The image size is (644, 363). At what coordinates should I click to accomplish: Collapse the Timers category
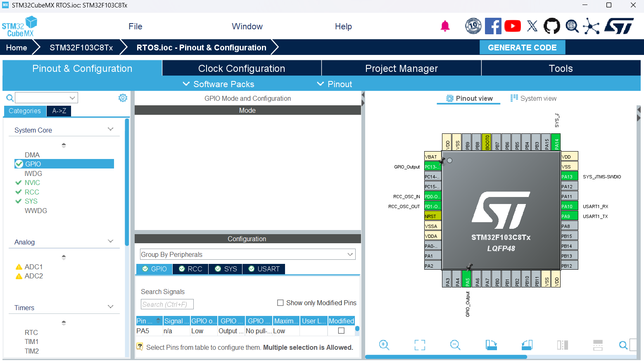click(110, 307)
